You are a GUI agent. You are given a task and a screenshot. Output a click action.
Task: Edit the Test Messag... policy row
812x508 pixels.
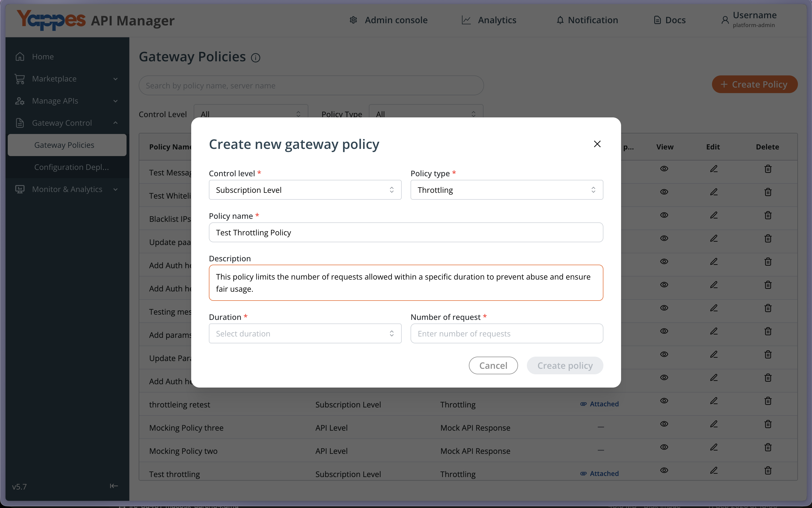coord(714,168)
